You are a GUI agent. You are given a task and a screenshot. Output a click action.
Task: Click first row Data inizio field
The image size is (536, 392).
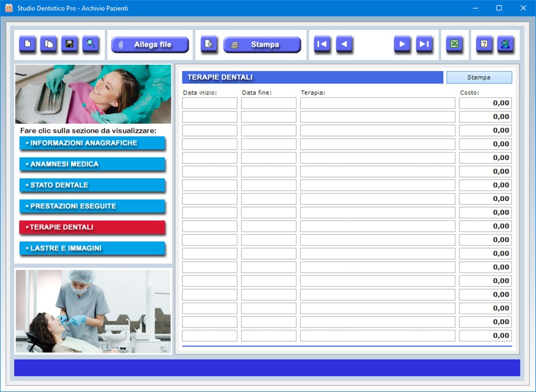(209, 104)
